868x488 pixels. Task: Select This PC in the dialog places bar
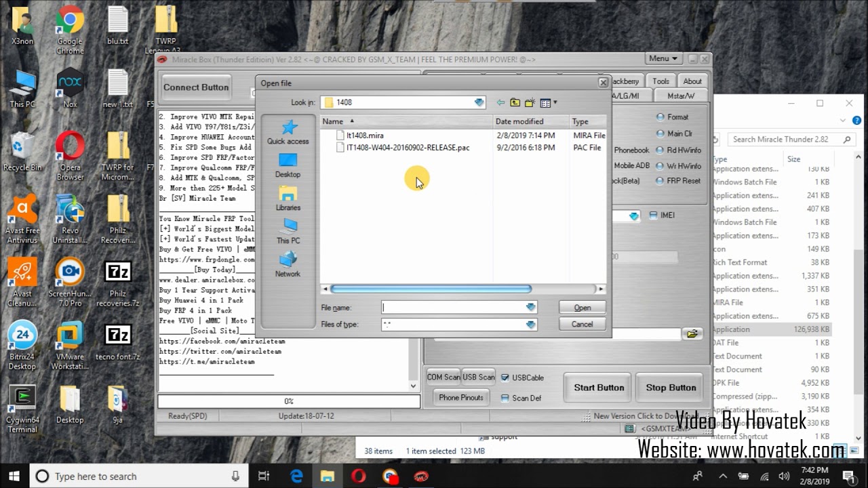(x=288, y=232)
